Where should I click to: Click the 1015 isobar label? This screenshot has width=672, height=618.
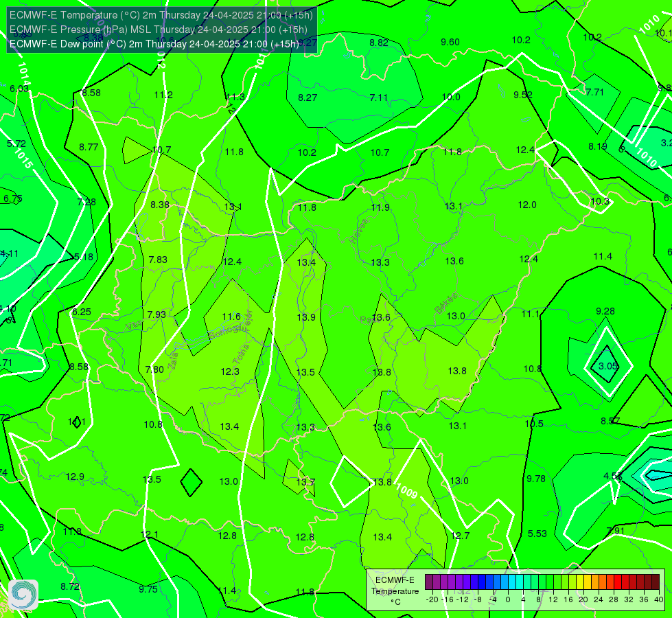click(22, 158)
